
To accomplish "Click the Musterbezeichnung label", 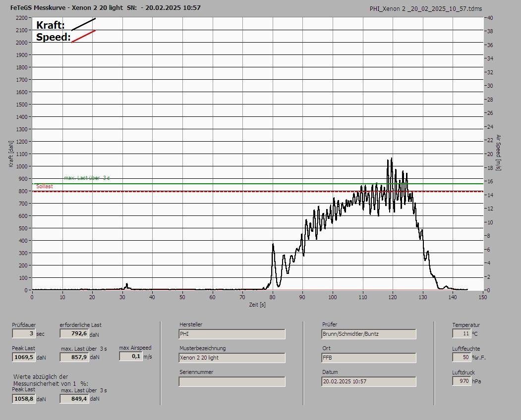I will click(x=203, y=348).
